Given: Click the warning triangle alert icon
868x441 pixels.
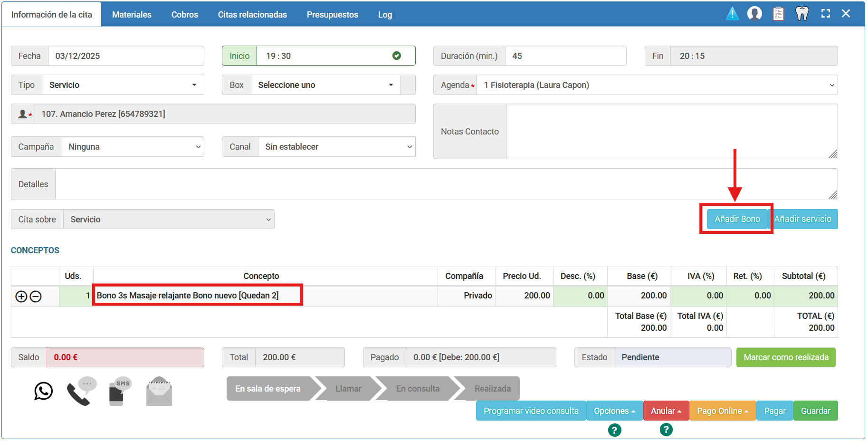Looking at the screenshot, I should click(x=732, y=14).
